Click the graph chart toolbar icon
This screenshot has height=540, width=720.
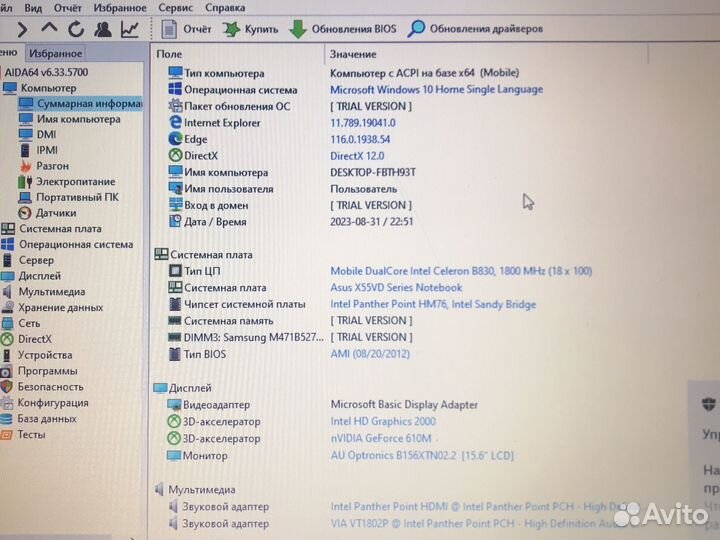[130, 29]
